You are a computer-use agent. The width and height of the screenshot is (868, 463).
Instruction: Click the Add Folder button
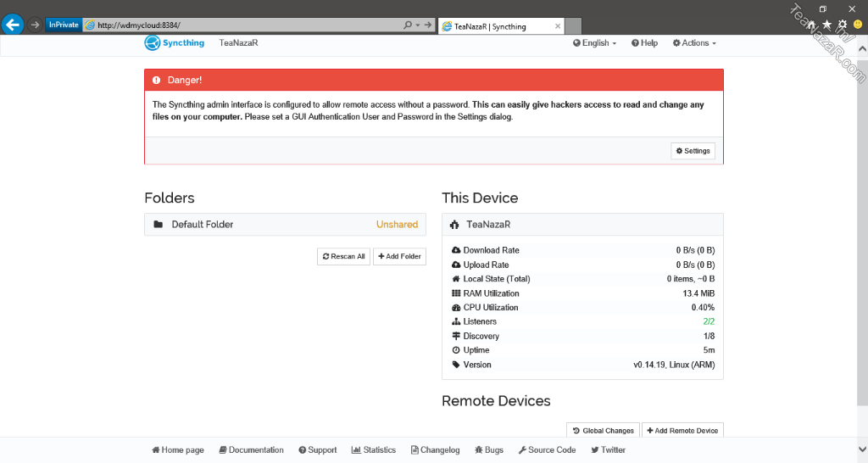[399, 256]
